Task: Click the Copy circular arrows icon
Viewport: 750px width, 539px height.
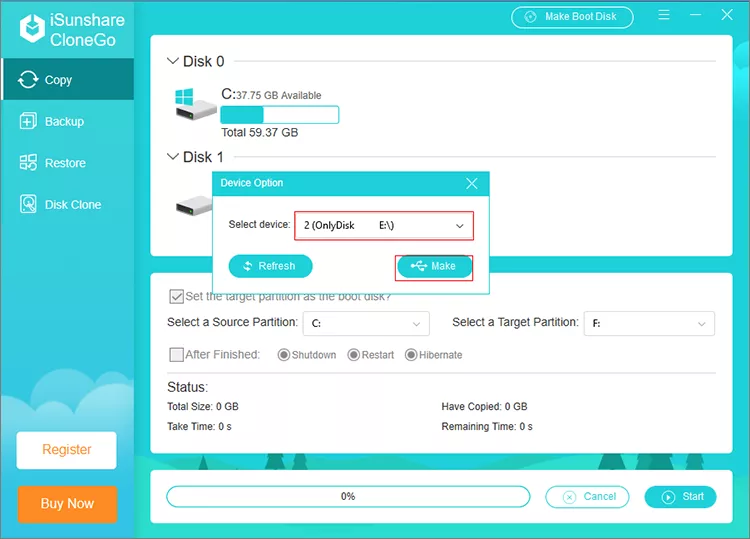Action: (x=28, y=79)
